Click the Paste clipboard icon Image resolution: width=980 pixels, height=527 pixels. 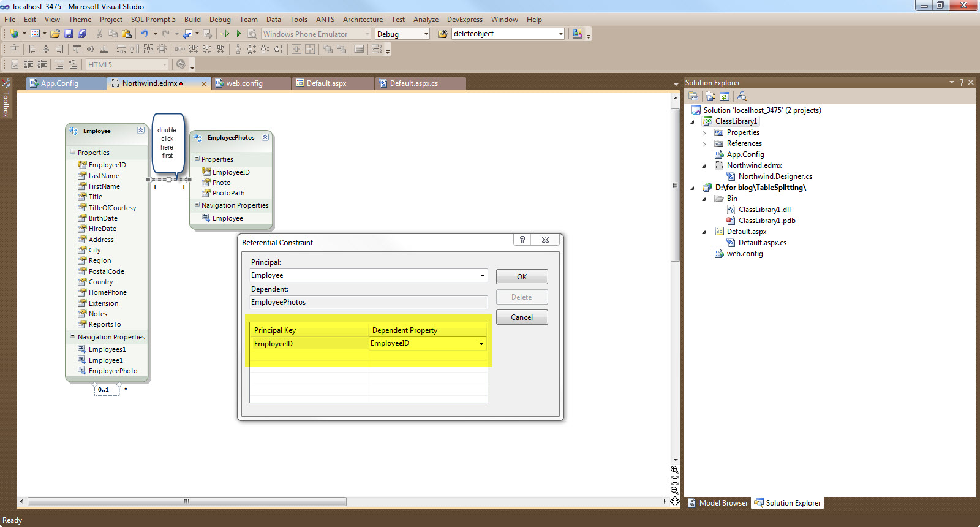click(x=127, y=34)
